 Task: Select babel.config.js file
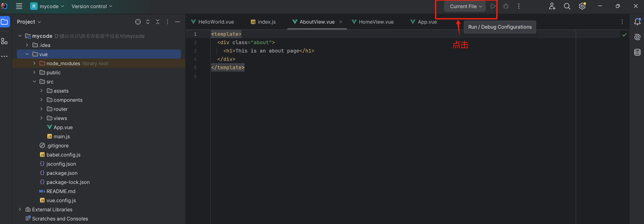coord(60,155)
